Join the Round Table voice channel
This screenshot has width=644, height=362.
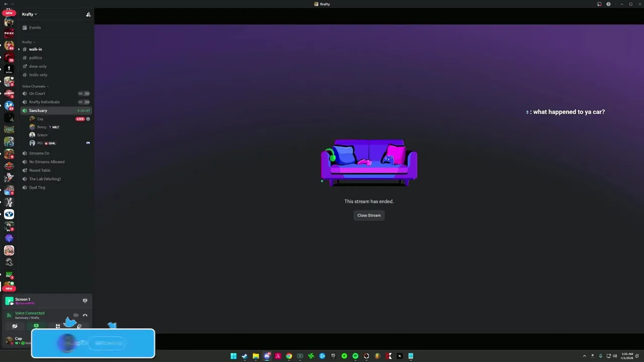click(x=56, y=170)
